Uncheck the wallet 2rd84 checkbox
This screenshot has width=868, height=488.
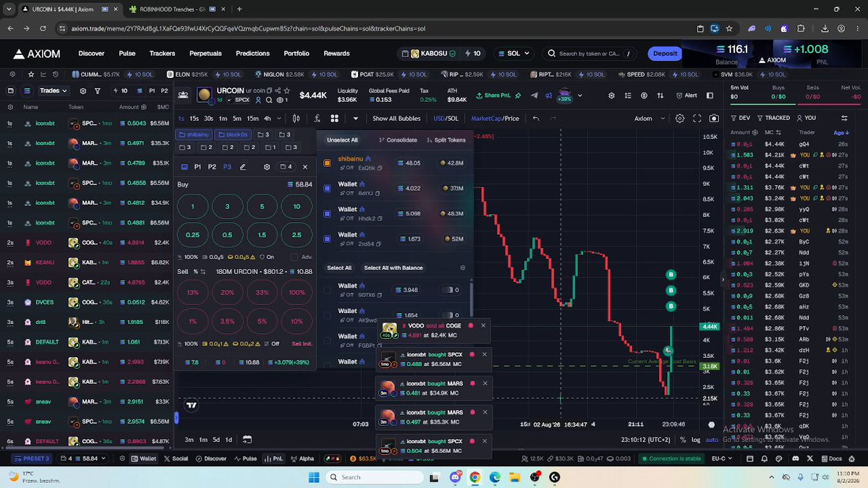[327, 239]
